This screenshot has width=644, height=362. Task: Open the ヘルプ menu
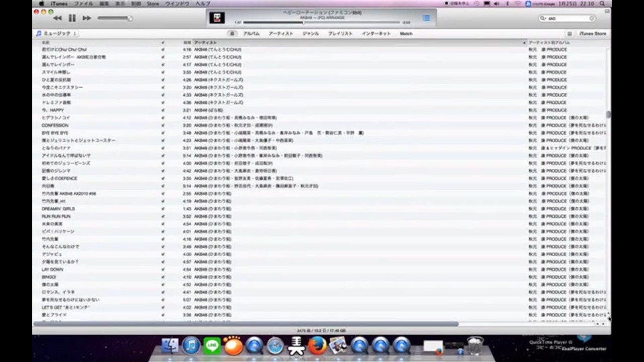point(203,4)
